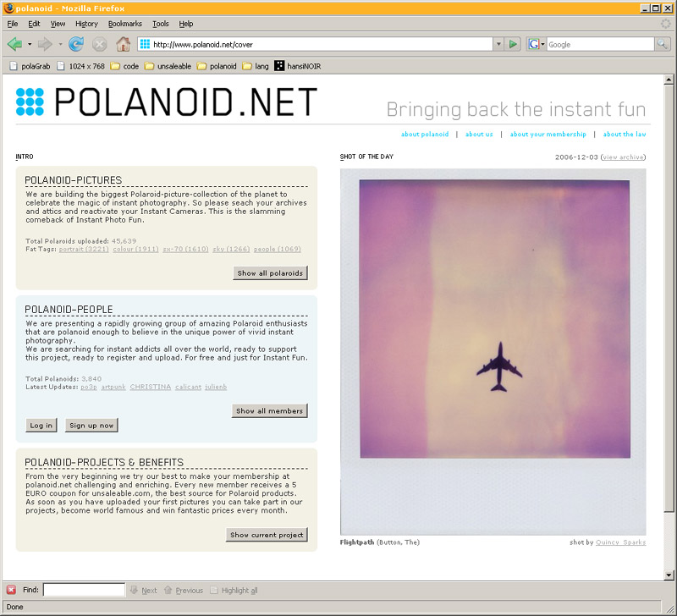Click the Forward arrow button
This screenshot has width=677, height=616.
pyautogui.click(x=45, y=44)
